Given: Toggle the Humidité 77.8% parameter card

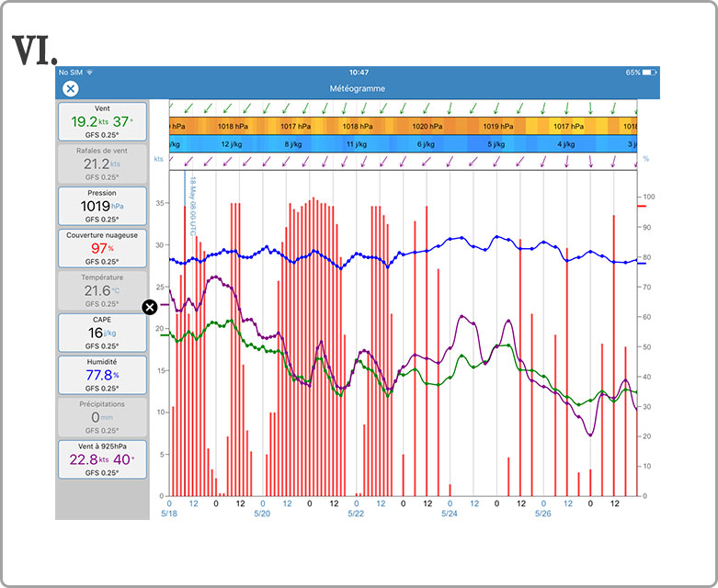Looking at the screenshot, I should 102,375.
